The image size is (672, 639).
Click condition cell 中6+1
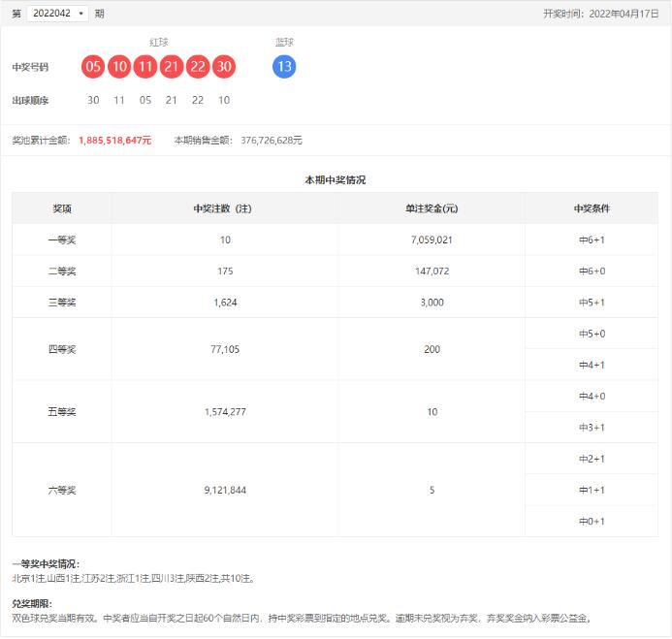pos(592,240)
